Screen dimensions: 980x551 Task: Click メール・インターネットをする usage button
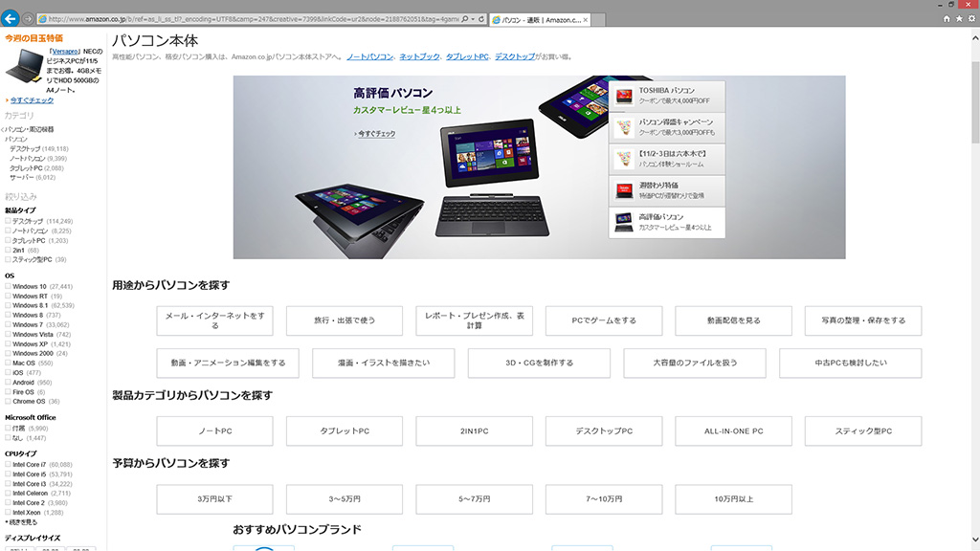coord(215,320)
